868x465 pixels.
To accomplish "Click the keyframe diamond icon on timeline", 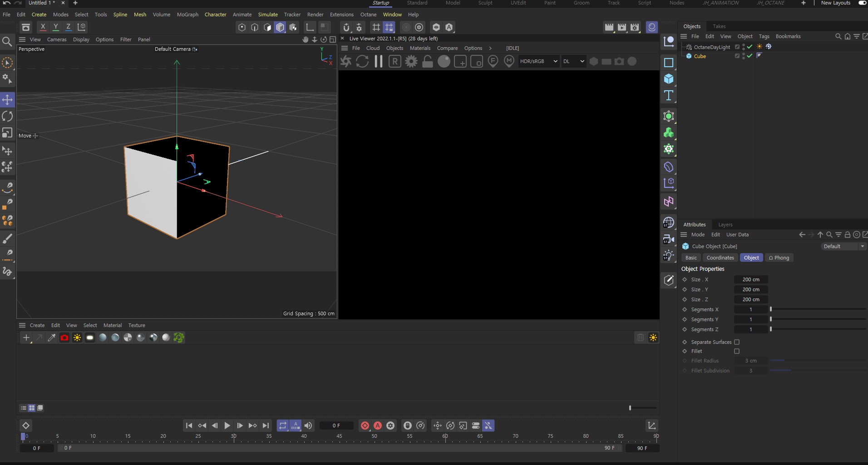I will [26, 426].
